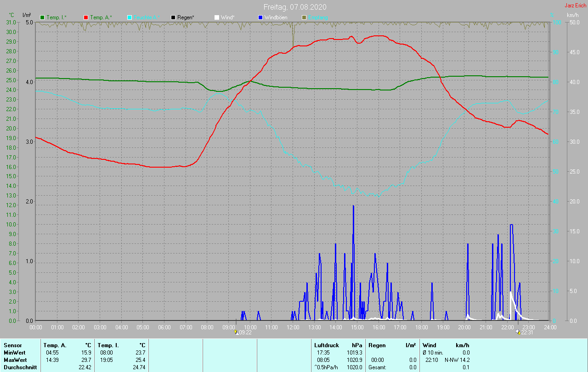Select the Durchschnitt row label
Image resolution: width=588 pixels, height=372 pixels.
(18, 367)
